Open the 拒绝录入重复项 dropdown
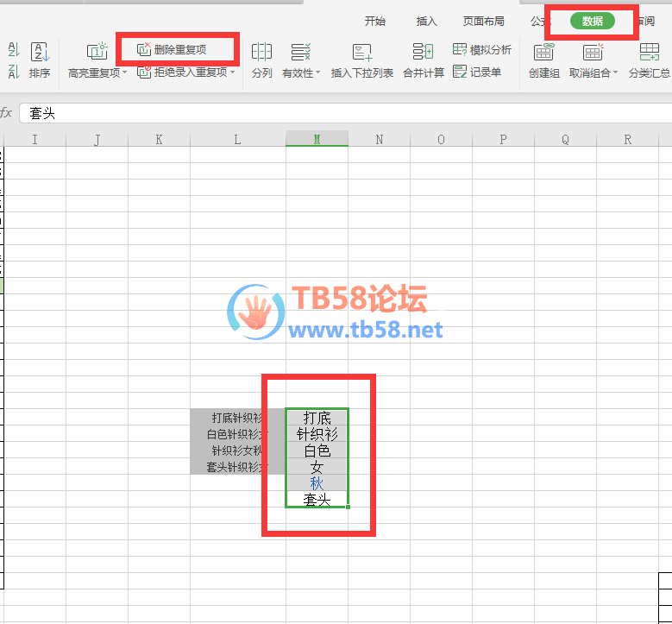 click(x=233, y=73)
